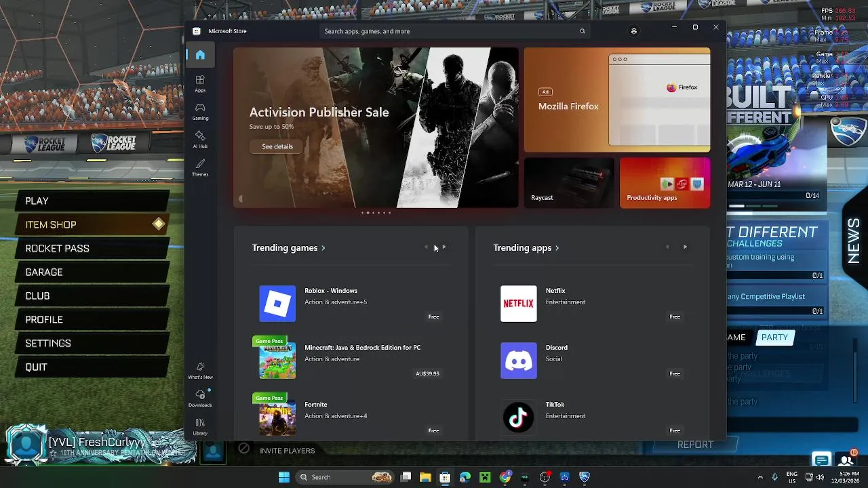Click the carousel page indicator dots

pos(376,213)
